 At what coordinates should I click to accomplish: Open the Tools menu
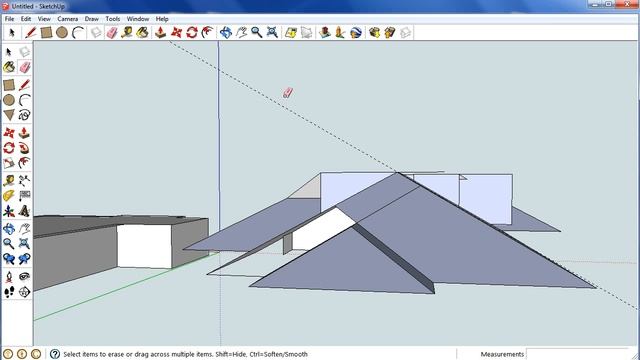[113, 19]
